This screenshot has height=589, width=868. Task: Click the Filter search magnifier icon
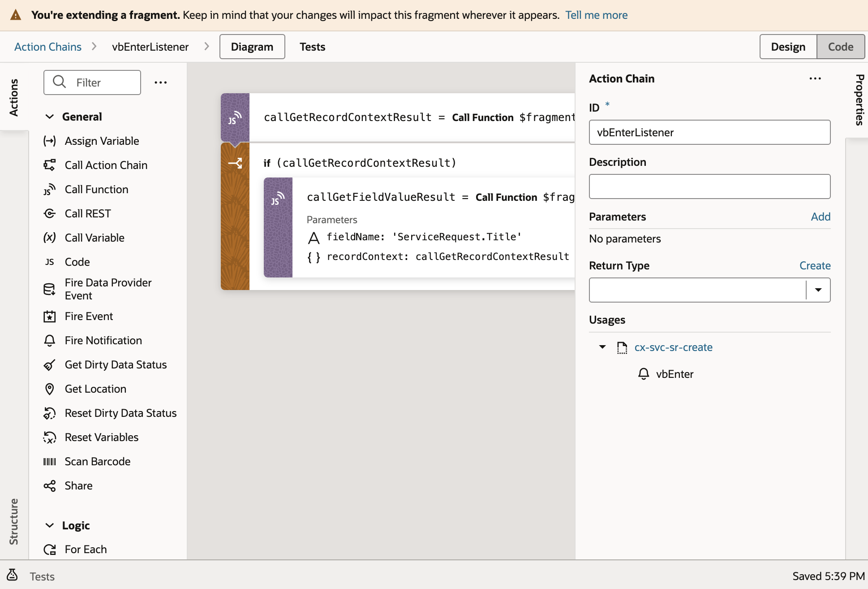[60, 82]
